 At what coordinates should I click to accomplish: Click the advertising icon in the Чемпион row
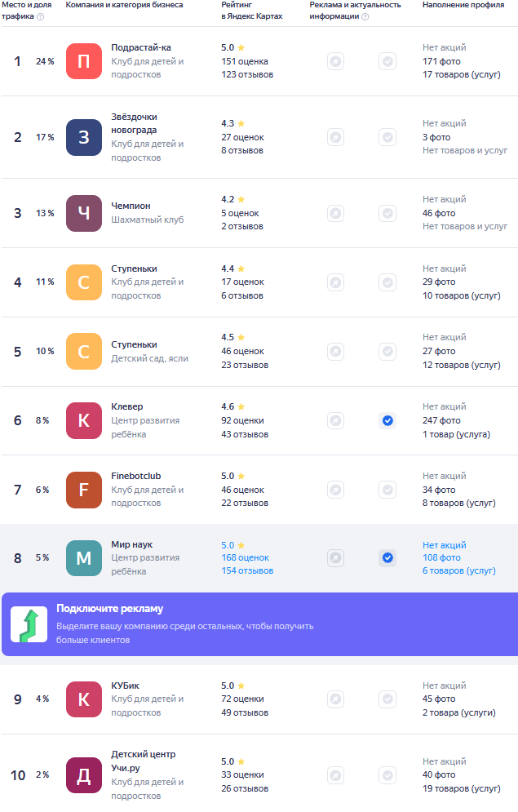click(x=335, y=213)
